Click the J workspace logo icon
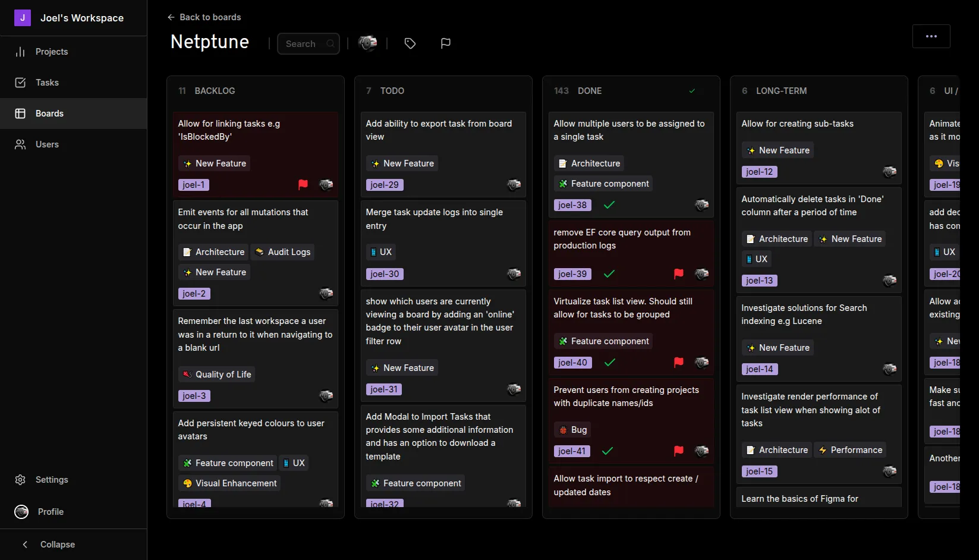This screenshot has width=979, height=560. (x=23, y=18)
